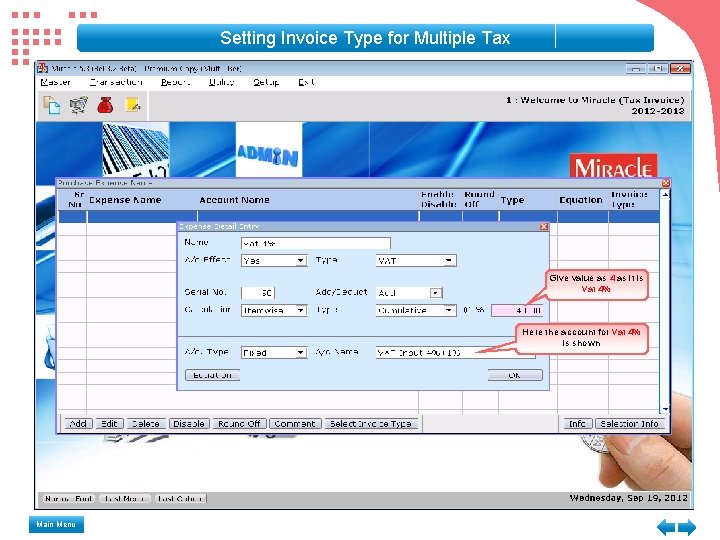The image size is (720, 540).
Task: Click the Invoice Type column header
Action: click(629, 200)
